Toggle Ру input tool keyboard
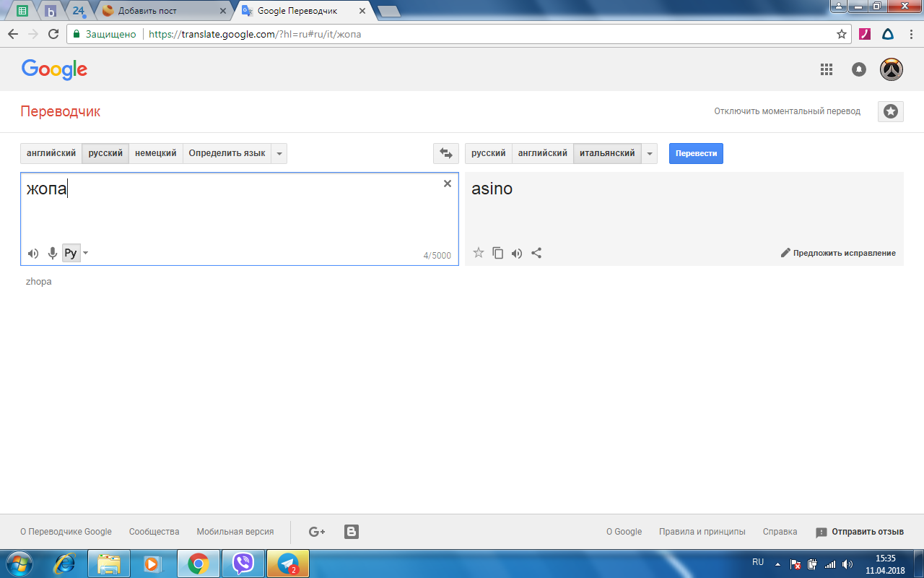 pos(71,253)
